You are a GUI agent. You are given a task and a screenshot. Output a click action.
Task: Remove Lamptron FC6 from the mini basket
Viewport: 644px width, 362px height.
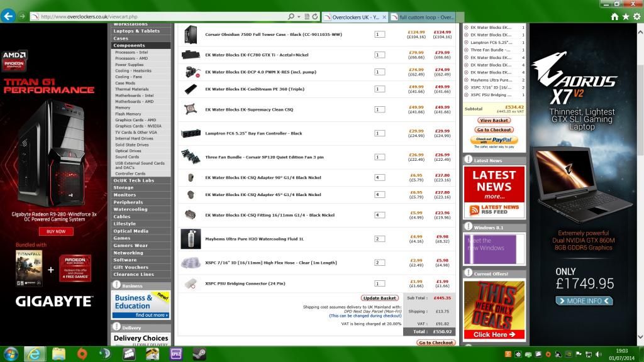(x=466, y=42)
